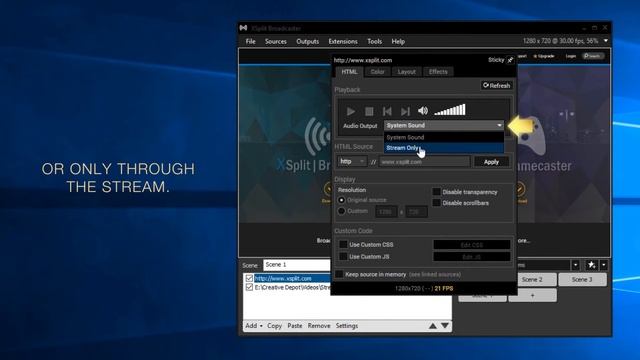Open the Extensions menu

pos(343,41)
